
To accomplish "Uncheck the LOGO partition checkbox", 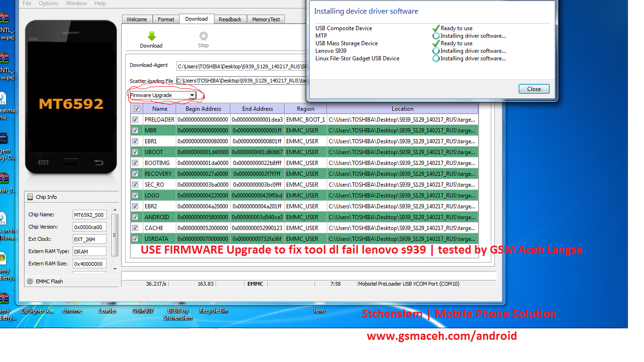I will (x=135, y=196).
